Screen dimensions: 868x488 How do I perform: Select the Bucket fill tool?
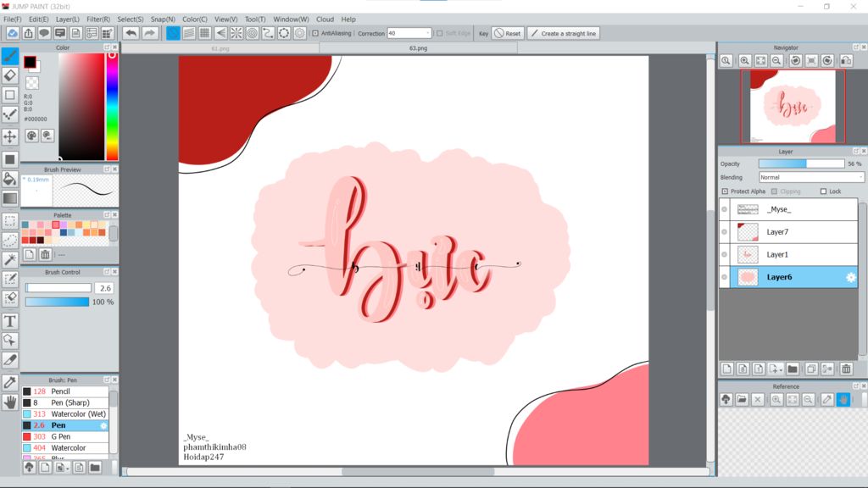pos(10,179)
